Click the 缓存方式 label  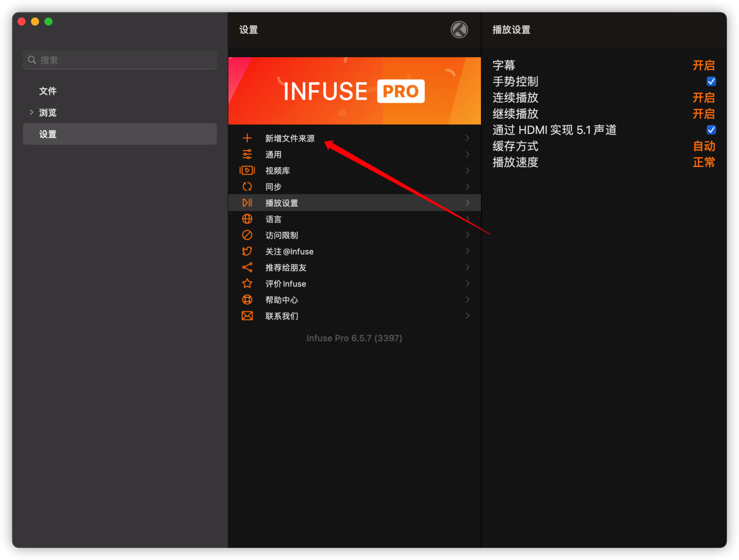tap(515, 146)
